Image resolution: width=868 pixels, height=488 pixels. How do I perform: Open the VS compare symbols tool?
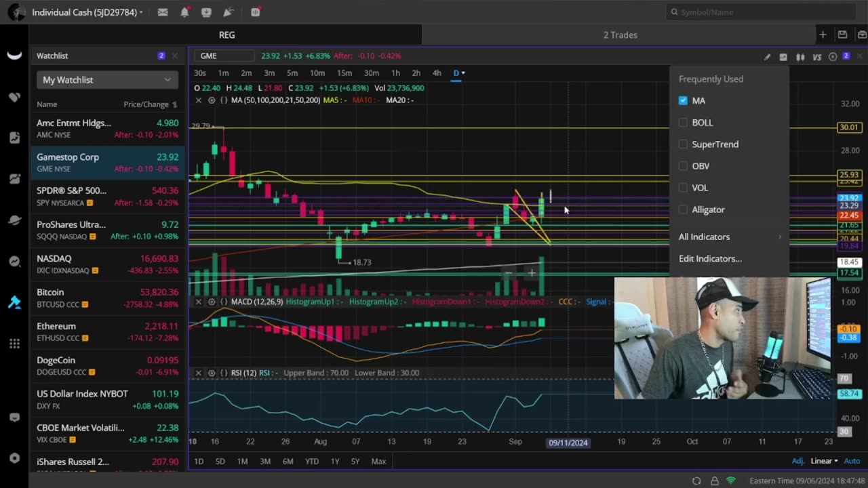[x=816, y=57]
